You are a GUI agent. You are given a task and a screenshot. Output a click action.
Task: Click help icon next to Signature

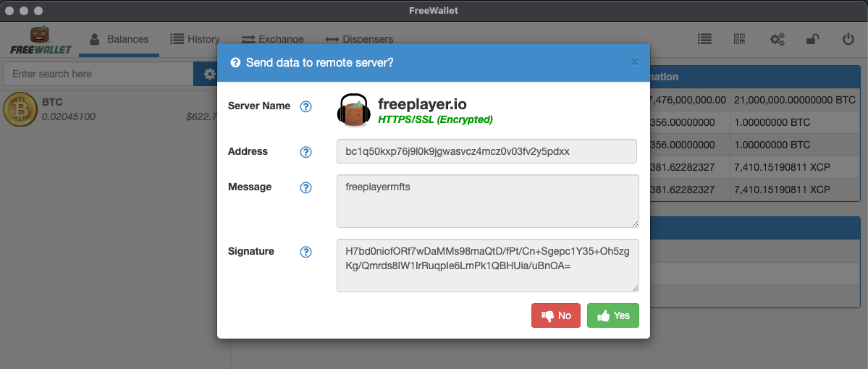coord(306,252)
